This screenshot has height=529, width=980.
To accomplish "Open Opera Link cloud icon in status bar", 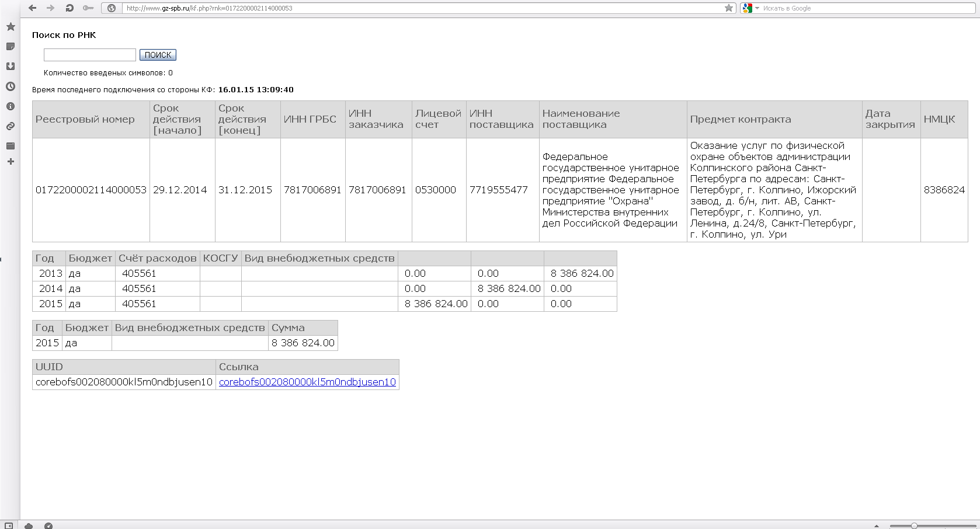I will coord(29,525).
